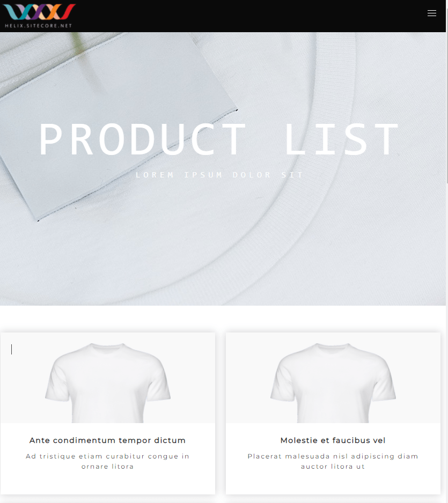Click the text cursor in first product card

[x=12, y=349]
